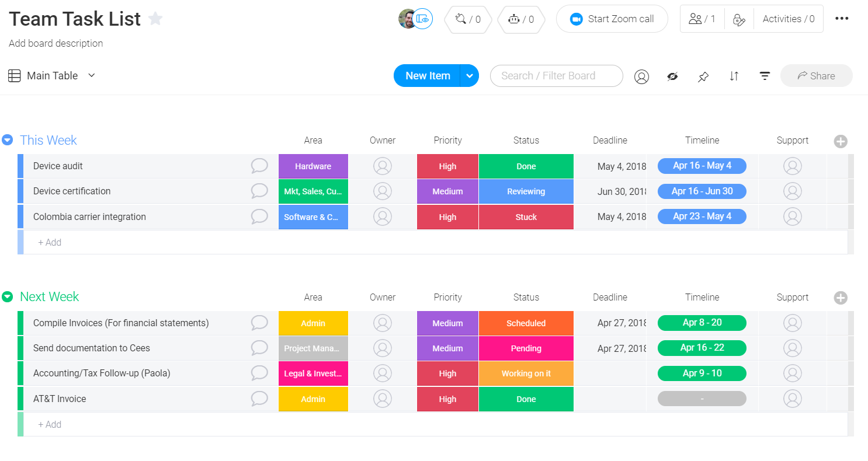Image resolution: width=868 pixels, height=461 pixels.
Task: Open the Activities log
Action: (789, 19)
